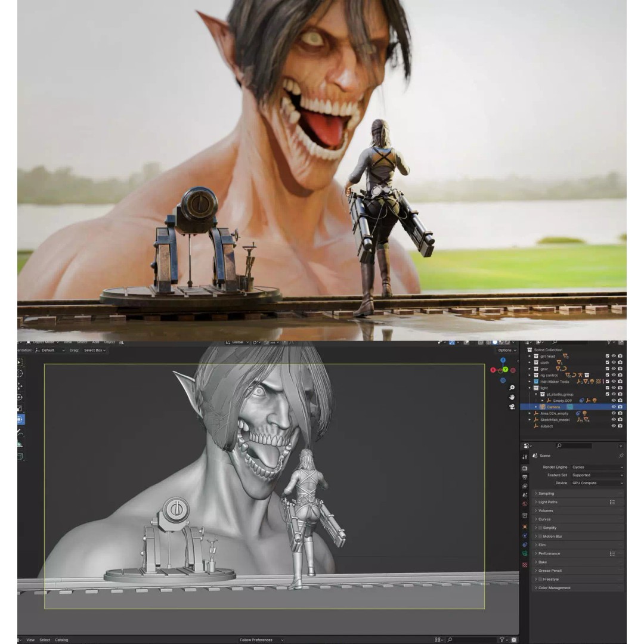This screenshot has height=644, width=644.
Task: Hide Camera object with eye icon
Action: click(x=614, y=407)
